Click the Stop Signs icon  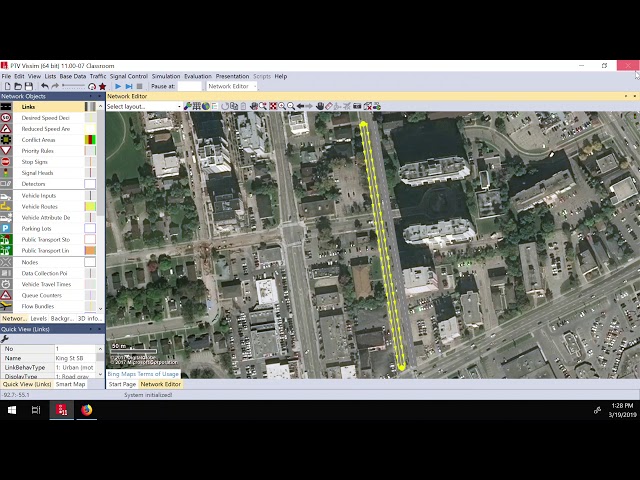pos(6,162)
